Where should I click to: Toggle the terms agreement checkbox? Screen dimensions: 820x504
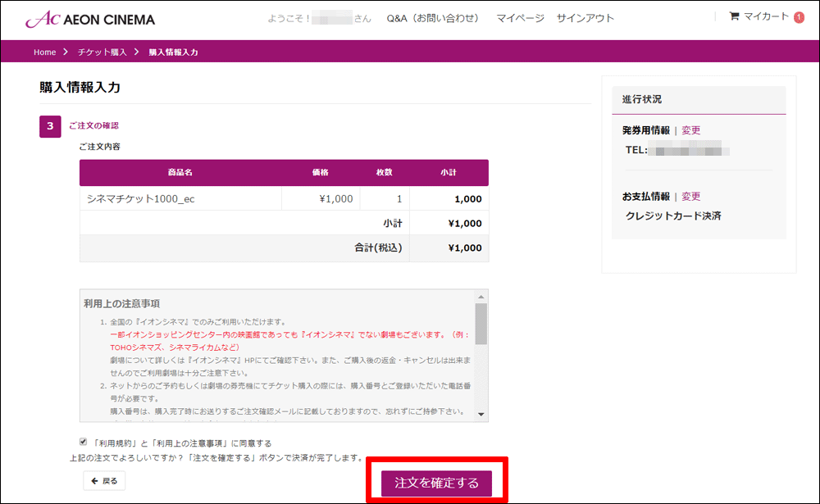[x=83, y=442]
